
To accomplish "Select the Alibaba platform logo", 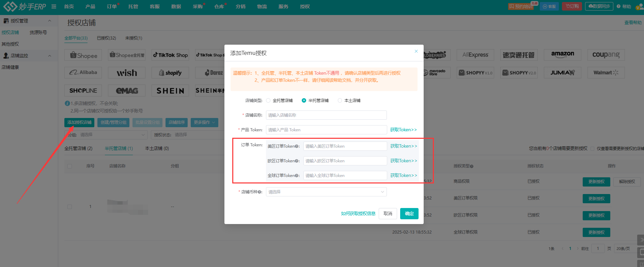I will click(x=83, y=73).
